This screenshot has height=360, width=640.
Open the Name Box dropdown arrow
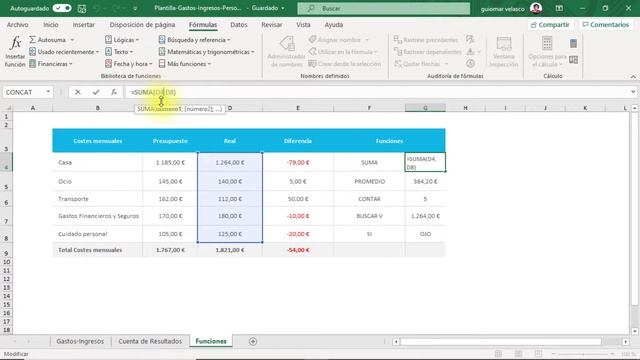[x=48, y=92]
